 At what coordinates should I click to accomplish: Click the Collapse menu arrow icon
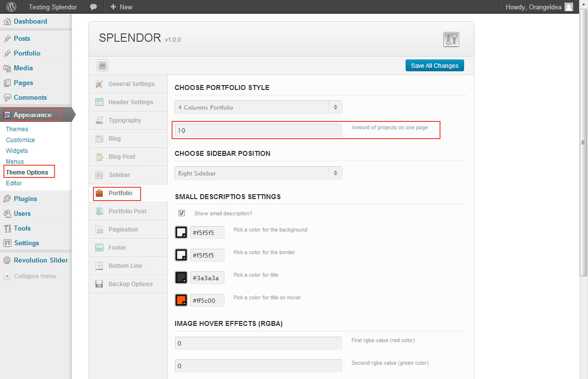7,276
